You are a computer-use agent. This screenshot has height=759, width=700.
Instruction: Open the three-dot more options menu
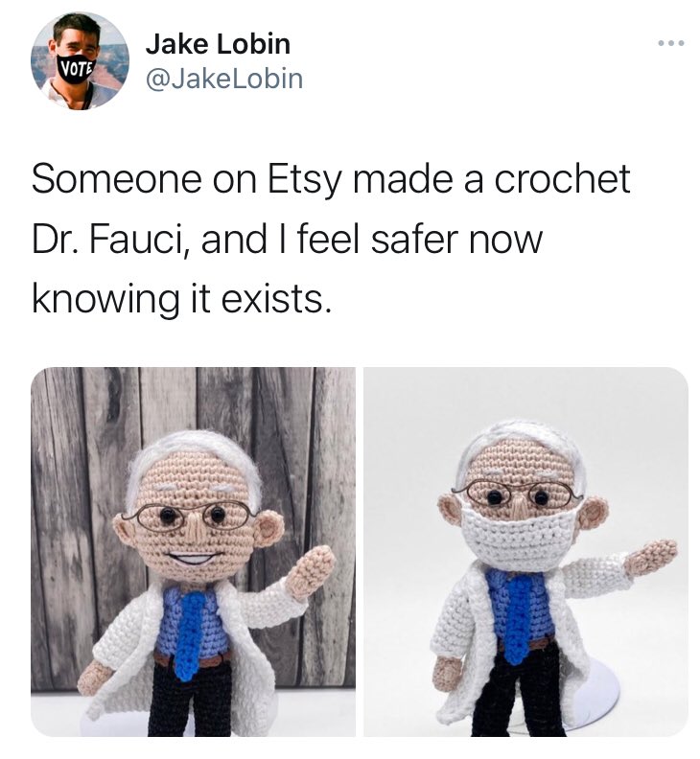point(671,43)
